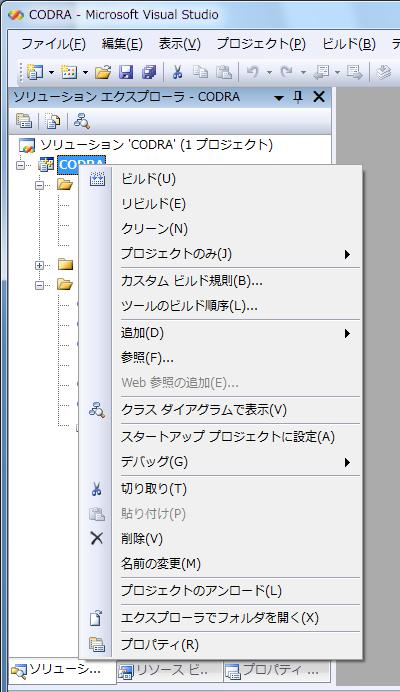The image size is (400, 692).
Task: Click the Open File folder icon
Action: [103, 72]
